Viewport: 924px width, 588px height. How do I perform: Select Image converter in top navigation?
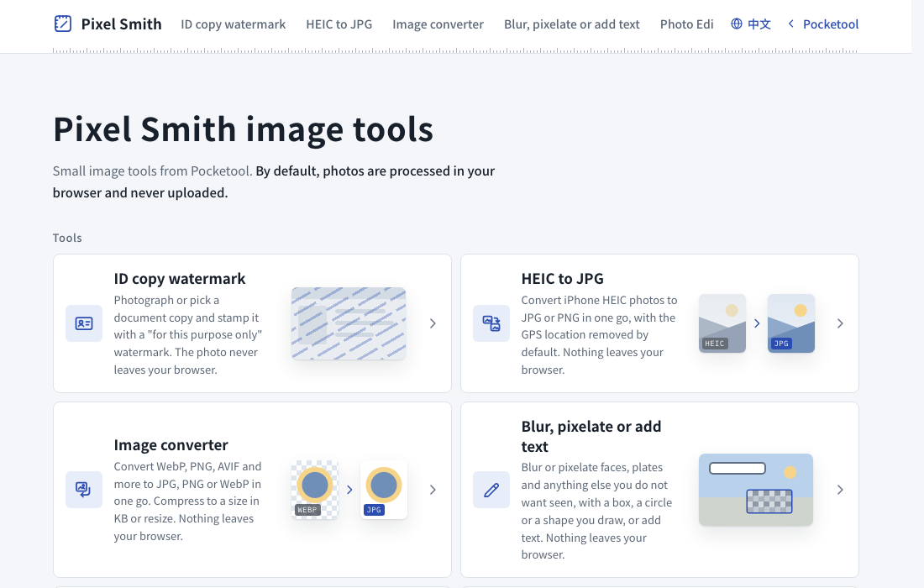point(438,24)
